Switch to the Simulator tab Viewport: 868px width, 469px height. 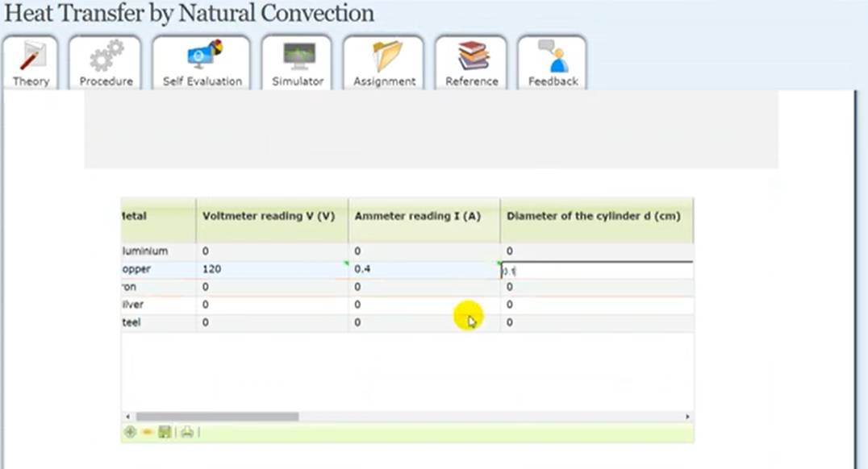click(297, 64)
